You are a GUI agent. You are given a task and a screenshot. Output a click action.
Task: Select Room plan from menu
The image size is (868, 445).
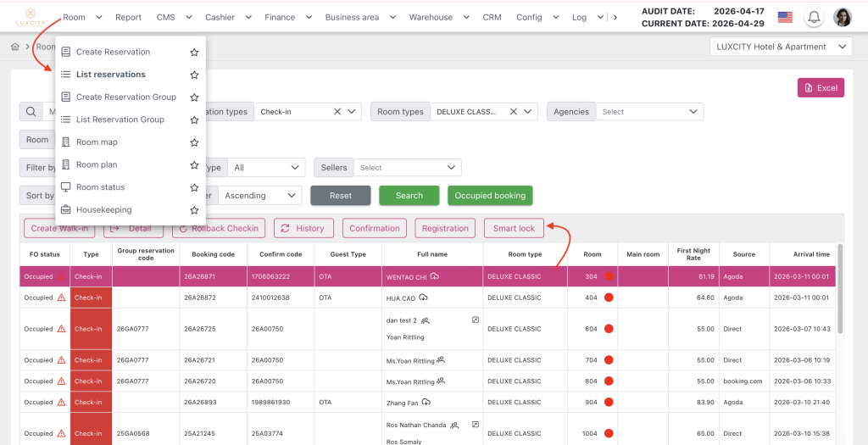[x=97, y=165]
